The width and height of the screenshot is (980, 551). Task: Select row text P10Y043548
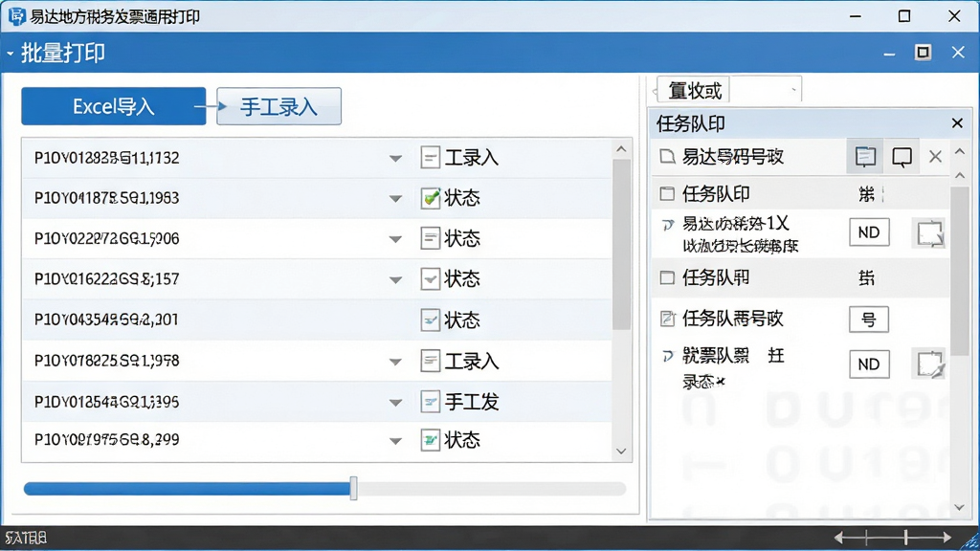click(x=106, y=320)
